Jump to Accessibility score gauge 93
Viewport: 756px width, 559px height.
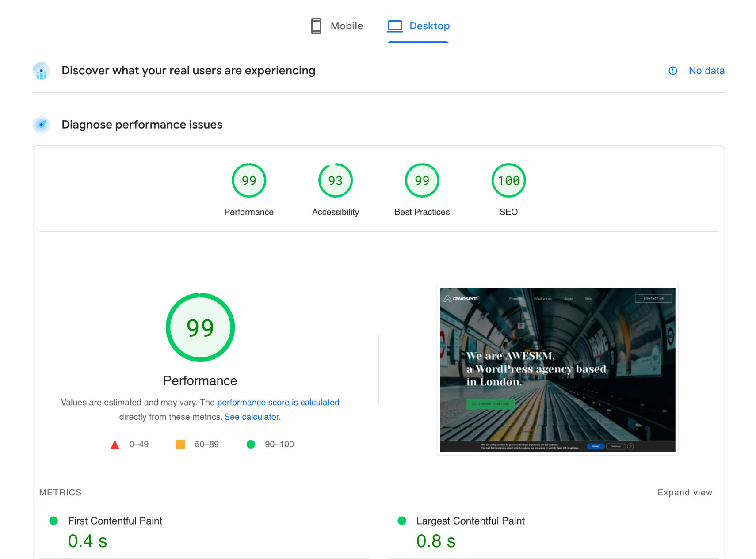[336, 180]
